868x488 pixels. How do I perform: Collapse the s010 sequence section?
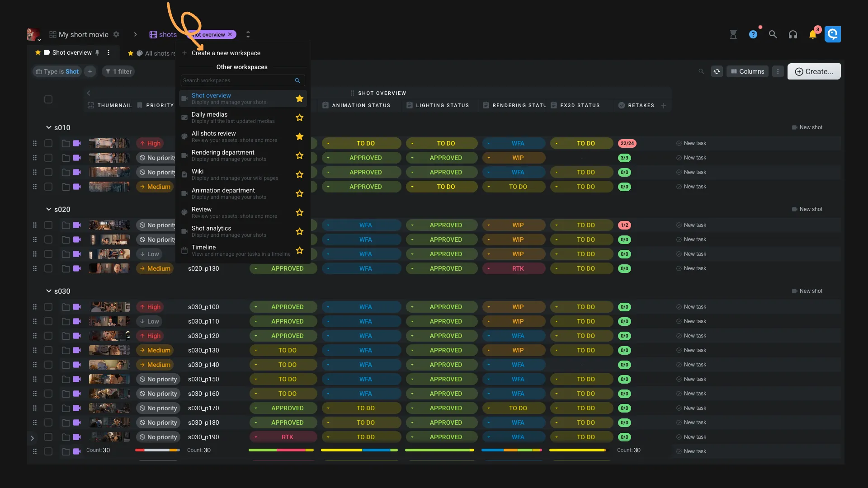pos(48,127)
